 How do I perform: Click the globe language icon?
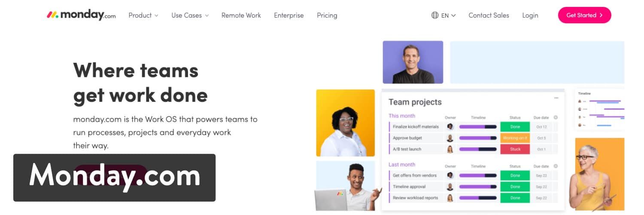[435, 15]
